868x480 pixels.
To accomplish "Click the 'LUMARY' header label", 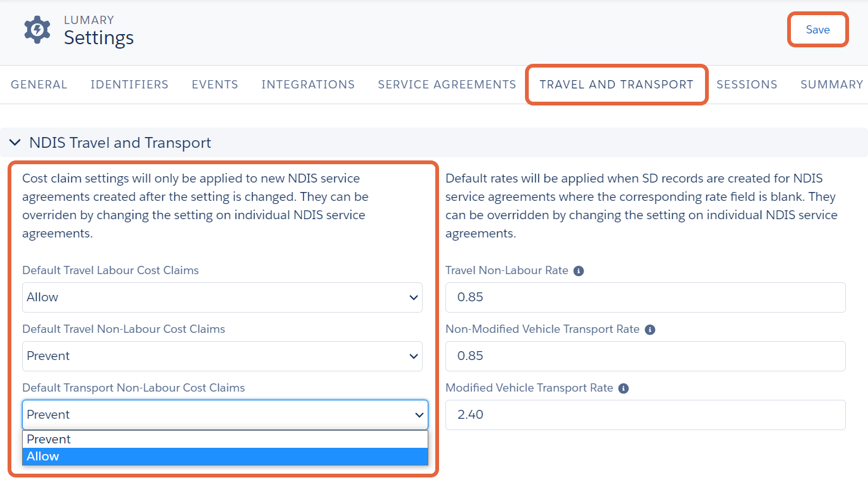I will coord(89,20).
